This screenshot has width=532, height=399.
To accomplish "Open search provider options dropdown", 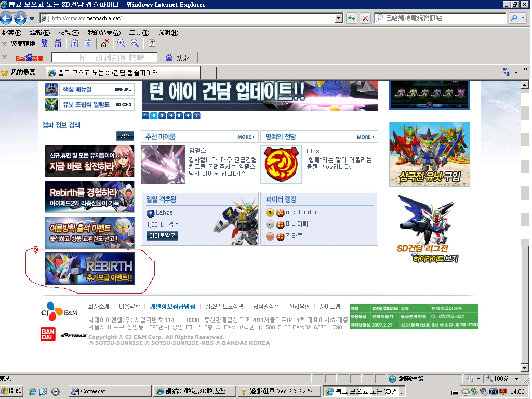I will pyautogui.click(x=523, y=18).
